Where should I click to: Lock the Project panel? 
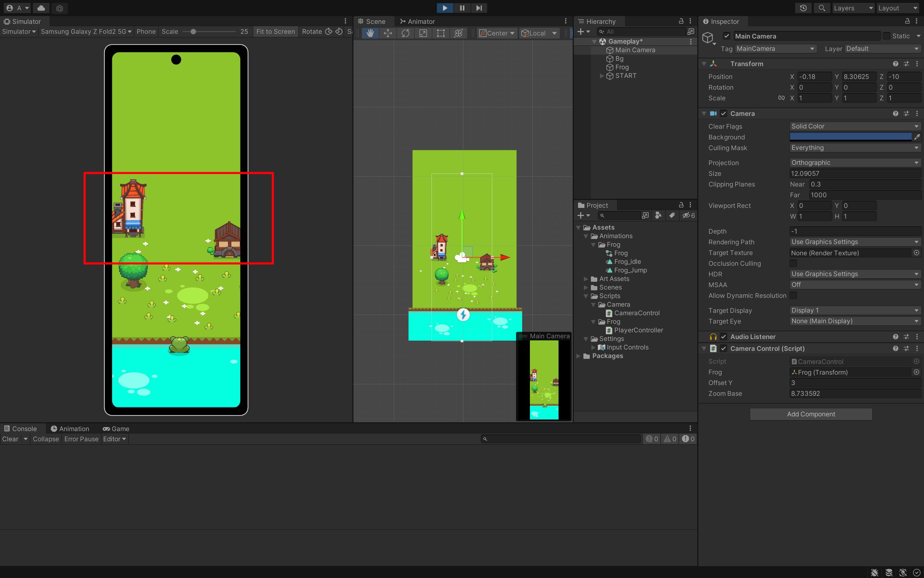tap(681, 205)
